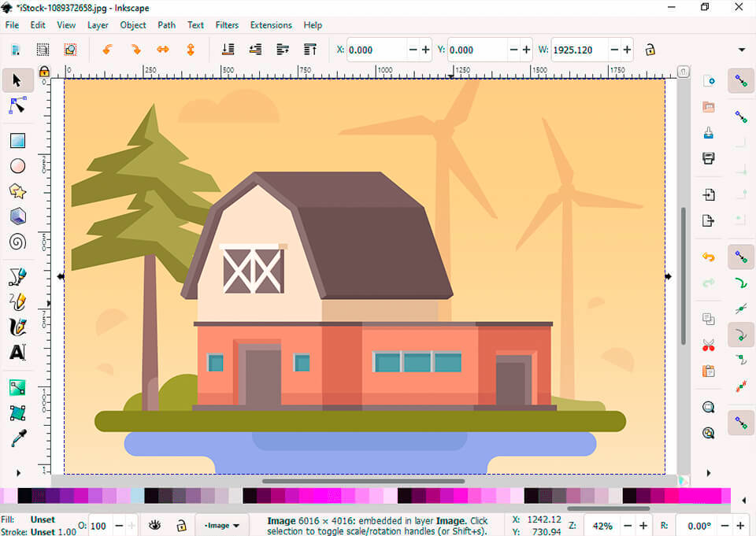Open the layer selector dropdown showing Image

point(221,525)
